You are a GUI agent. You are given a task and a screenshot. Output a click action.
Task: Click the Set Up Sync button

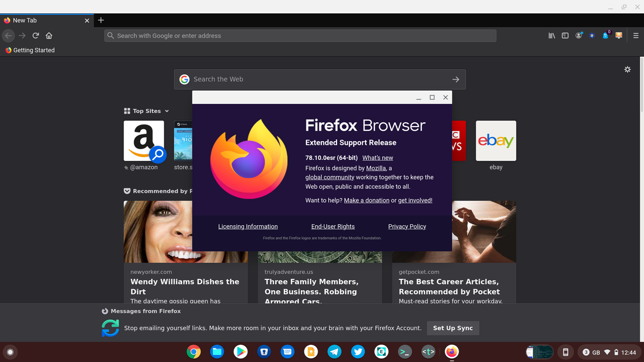(453, 328)
